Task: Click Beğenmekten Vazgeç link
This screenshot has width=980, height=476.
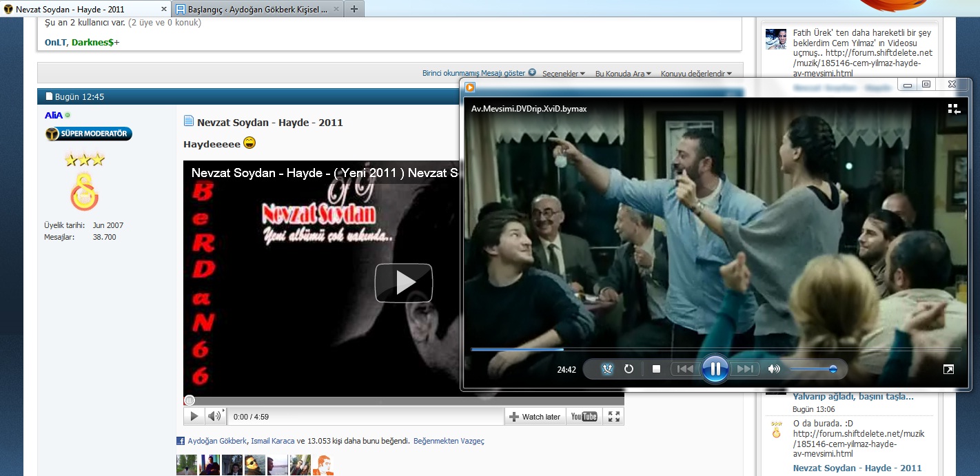Action: coord(449,441)
